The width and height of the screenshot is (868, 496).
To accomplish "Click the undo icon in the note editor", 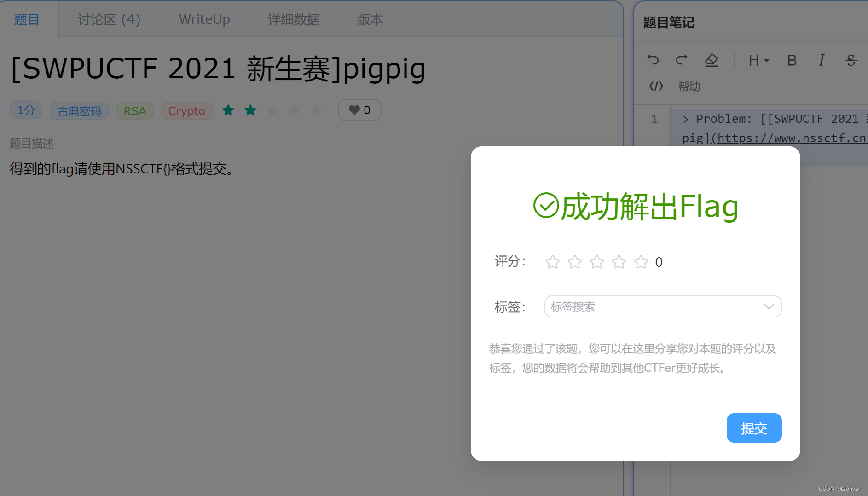I will coord(654,60).
